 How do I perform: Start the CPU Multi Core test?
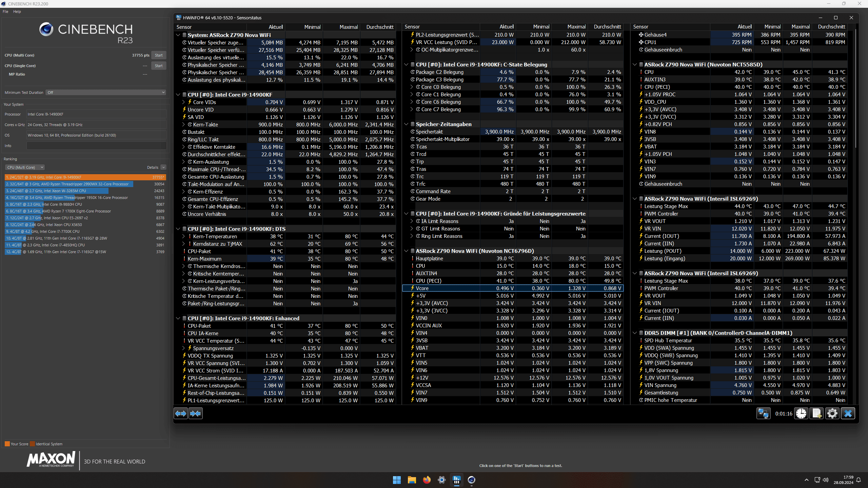tap(158, 55)
